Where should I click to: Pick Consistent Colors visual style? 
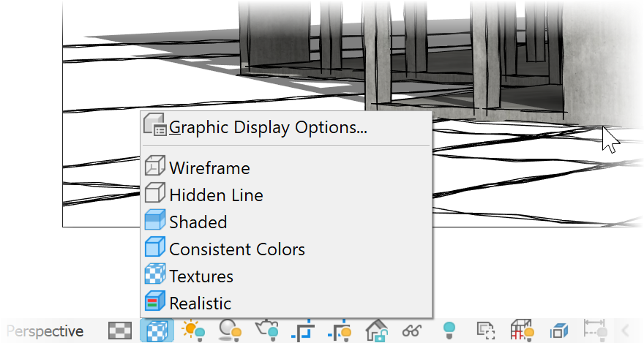286,249
